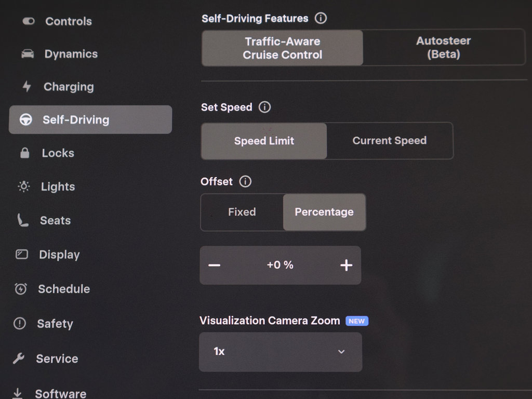Click the download arrow Software icon
This screenshot has width=532, height=399.
pyautogui.click(x=17, y=393)
